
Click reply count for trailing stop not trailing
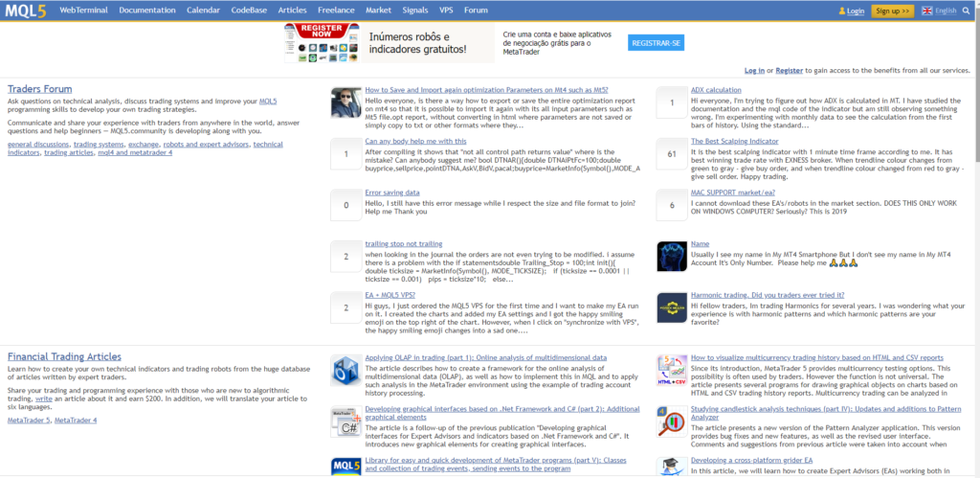(x=345, y=257)
